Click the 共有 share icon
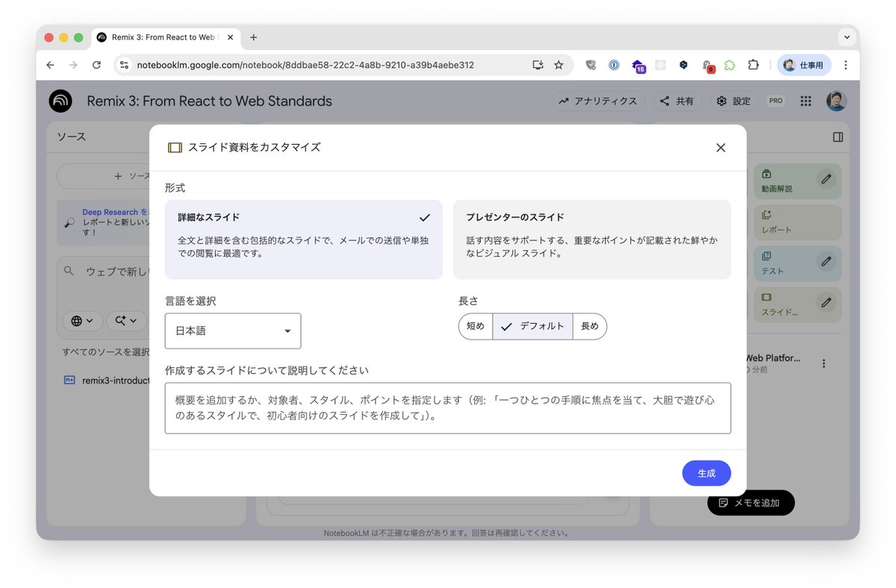896x588 pixels. 663,100
